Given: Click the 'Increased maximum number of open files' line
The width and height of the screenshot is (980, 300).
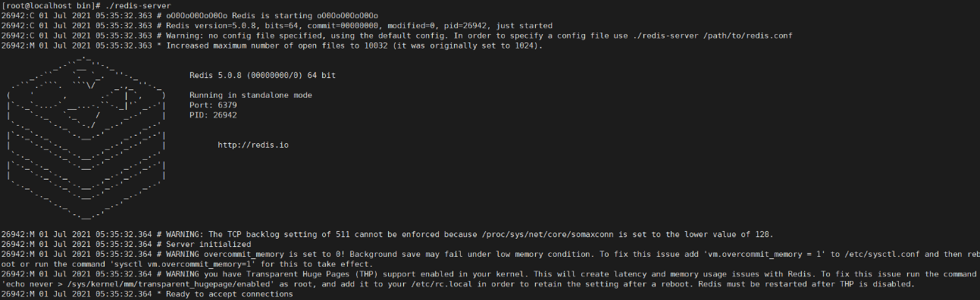Looking at the screenshot, I should [x=272, y=45].
